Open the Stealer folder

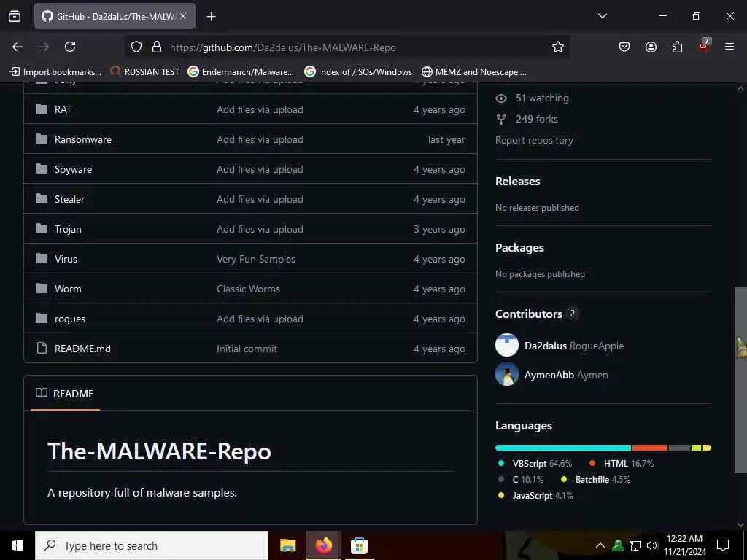[x=69, y=200]
